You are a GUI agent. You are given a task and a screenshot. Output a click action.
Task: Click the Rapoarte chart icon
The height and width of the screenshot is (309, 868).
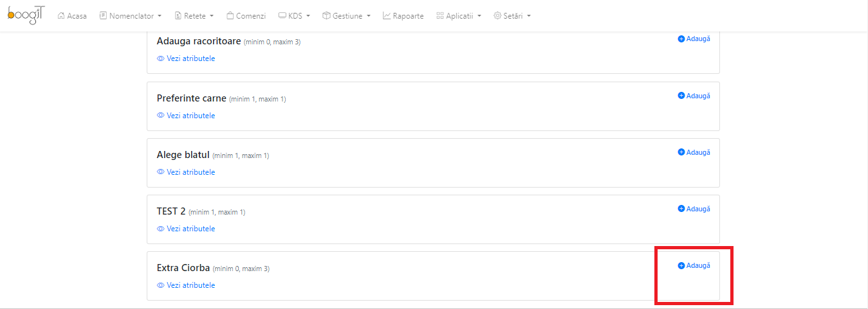pos(387,15)
